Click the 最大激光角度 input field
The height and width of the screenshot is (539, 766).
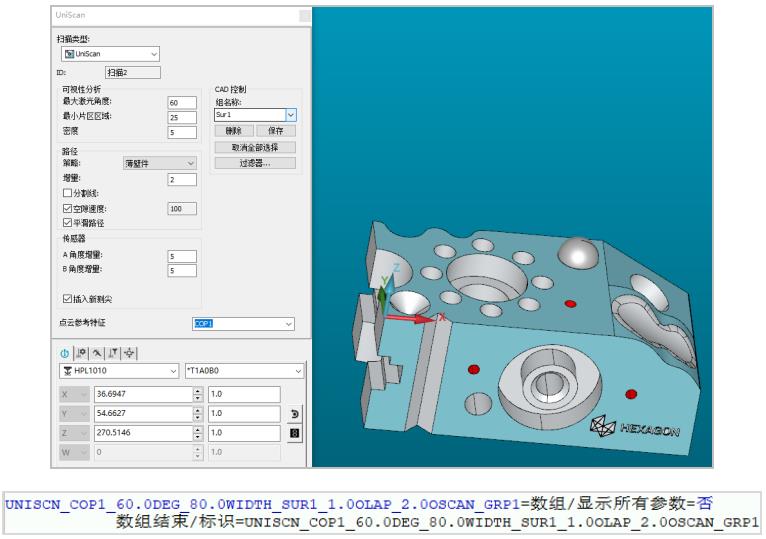click(x=182, y=101)
